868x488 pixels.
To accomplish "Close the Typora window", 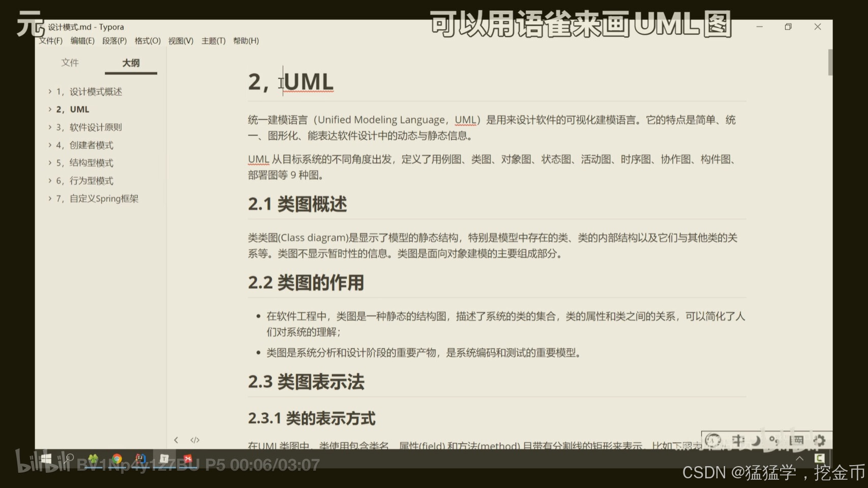I will [x=818, y=27].
